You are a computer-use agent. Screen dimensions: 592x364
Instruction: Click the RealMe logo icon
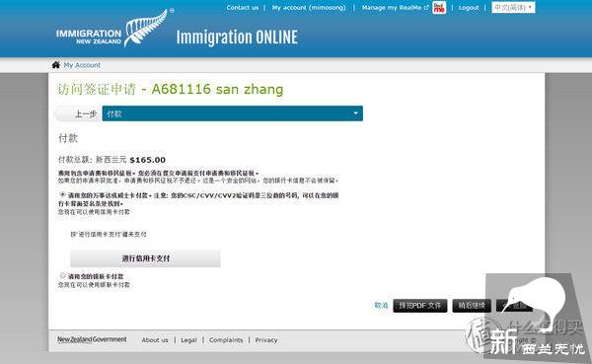[439, 8]
